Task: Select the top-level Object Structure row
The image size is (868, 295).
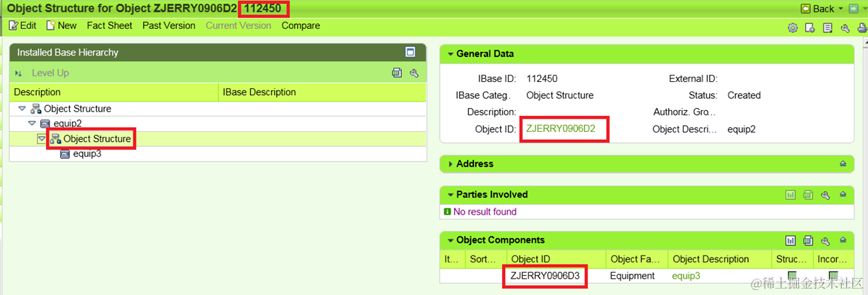Action: coord(218,109)
